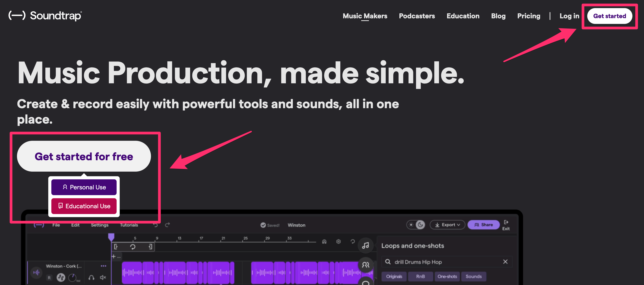Image resolution: width=644 pixels, height=285 pixels.
Task: Choose Educational Use option
Action: 84,206
